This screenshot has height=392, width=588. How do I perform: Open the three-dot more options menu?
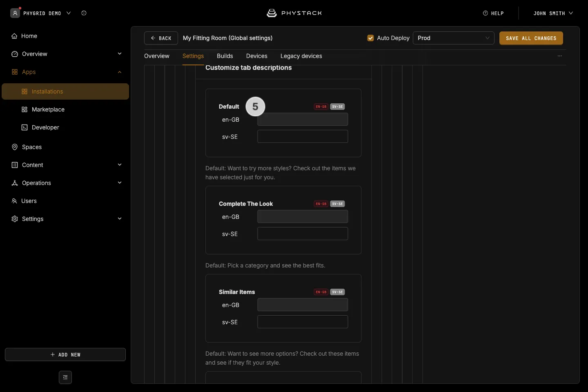coord(560,56)
